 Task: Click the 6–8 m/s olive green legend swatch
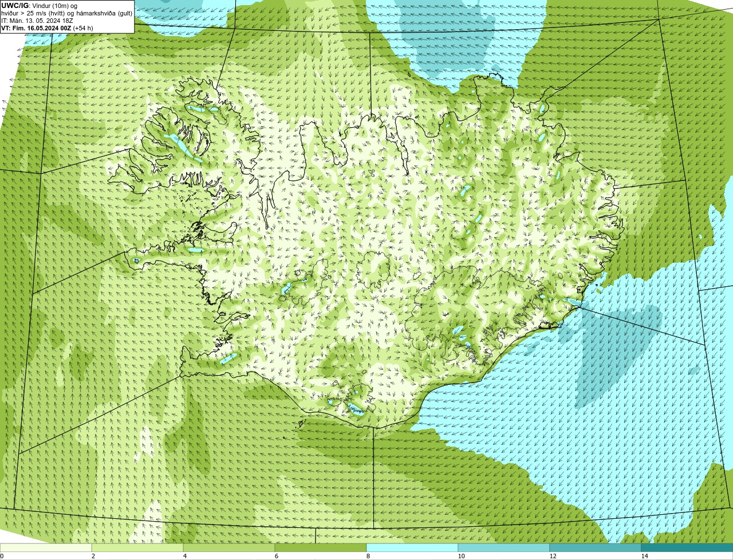click(321, 547)
